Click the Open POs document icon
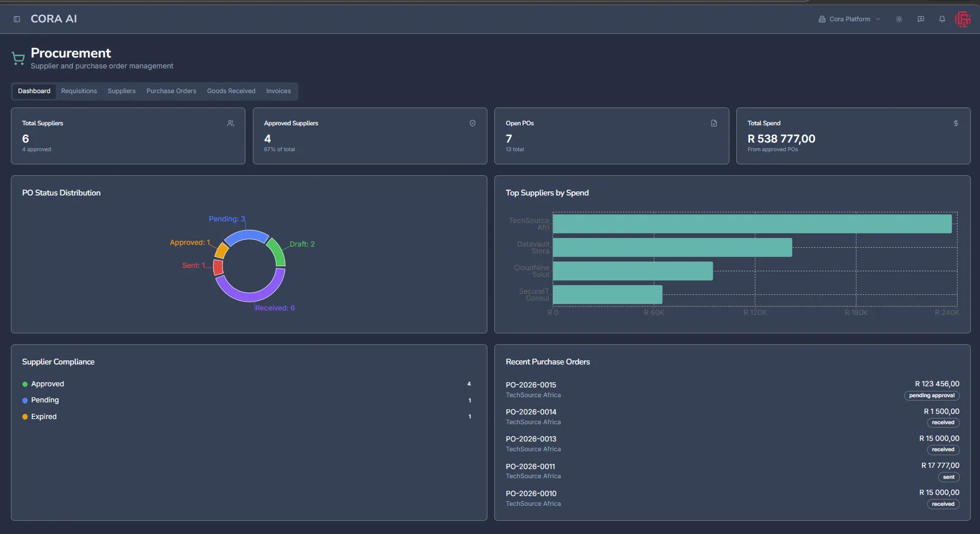The image size is (980, 534). pos(714,123)
